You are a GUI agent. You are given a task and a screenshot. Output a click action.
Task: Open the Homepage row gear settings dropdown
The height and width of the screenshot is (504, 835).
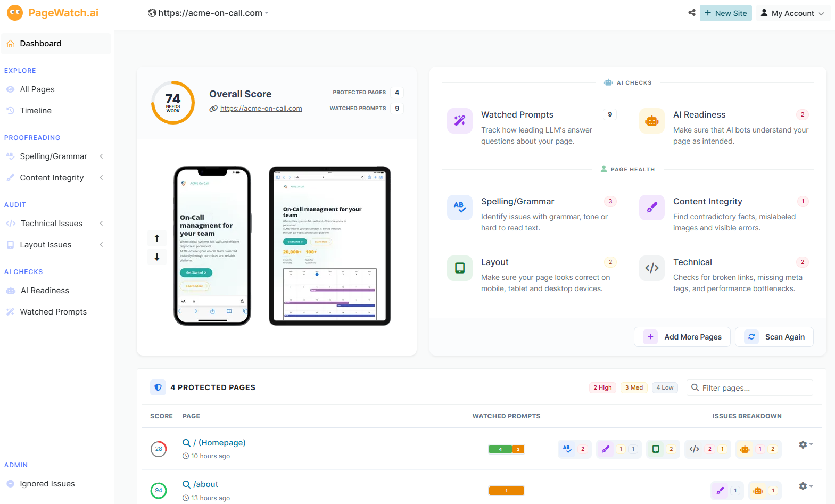[806, 445]
